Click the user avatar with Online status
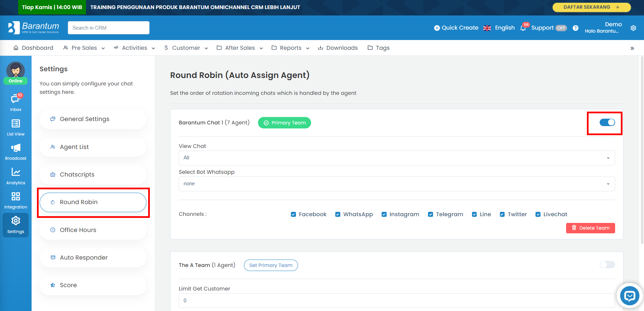 15,73
